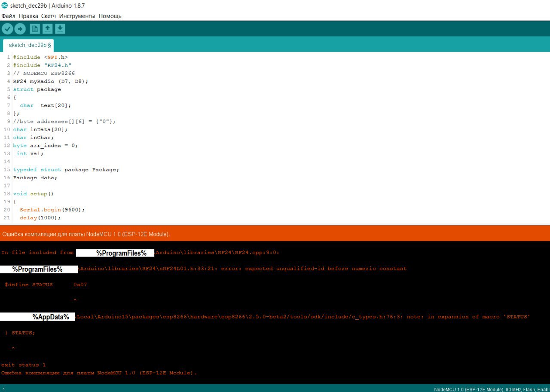
Task: Click line 'int val;'
Action: (30, 153)
